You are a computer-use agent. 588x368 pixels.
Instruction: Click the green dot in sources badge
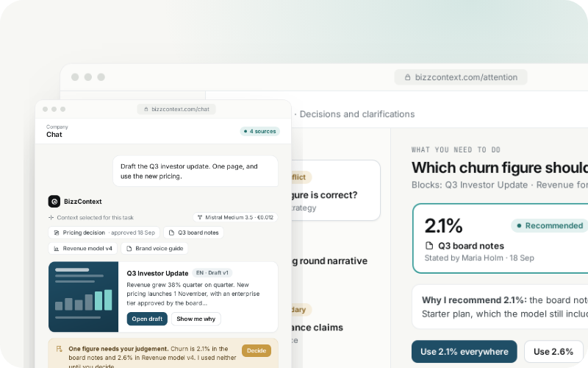point(245,132)
